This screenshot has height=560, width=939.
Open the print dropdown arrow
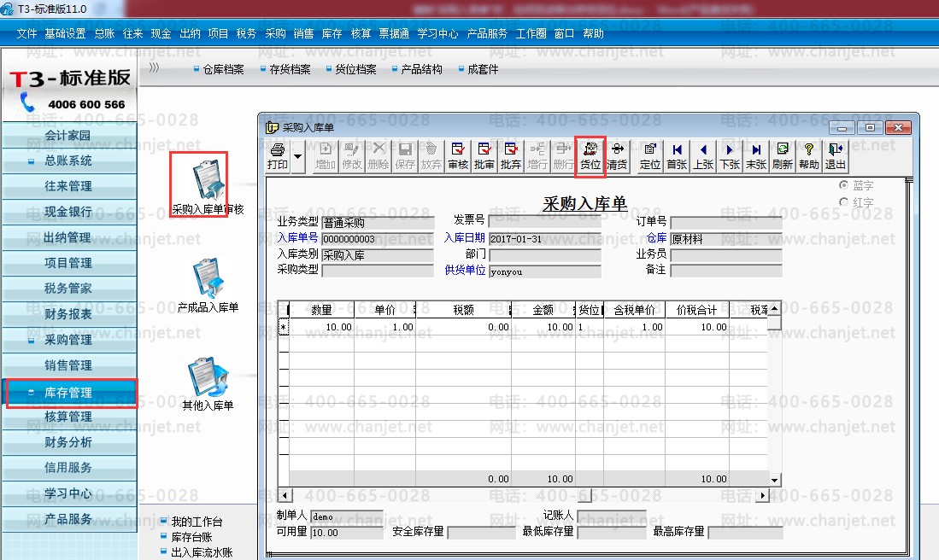tap(298, 156)
